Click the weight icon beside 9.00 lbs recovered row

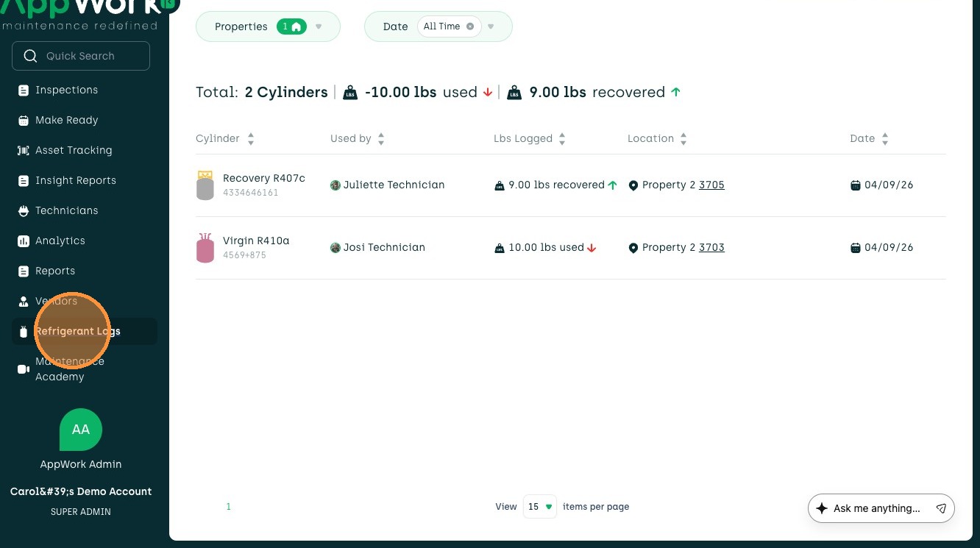pyautogui.click(x=500, y=186)
